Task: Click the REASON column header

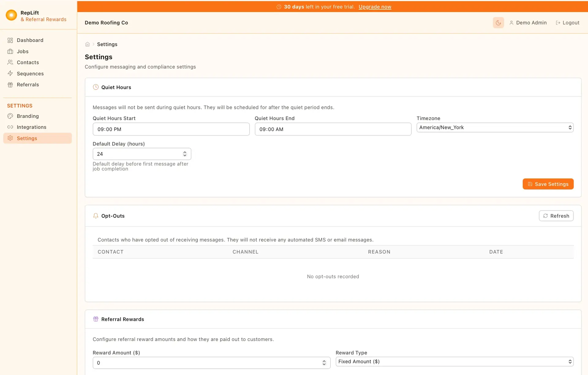Action: tap(379, 252)
